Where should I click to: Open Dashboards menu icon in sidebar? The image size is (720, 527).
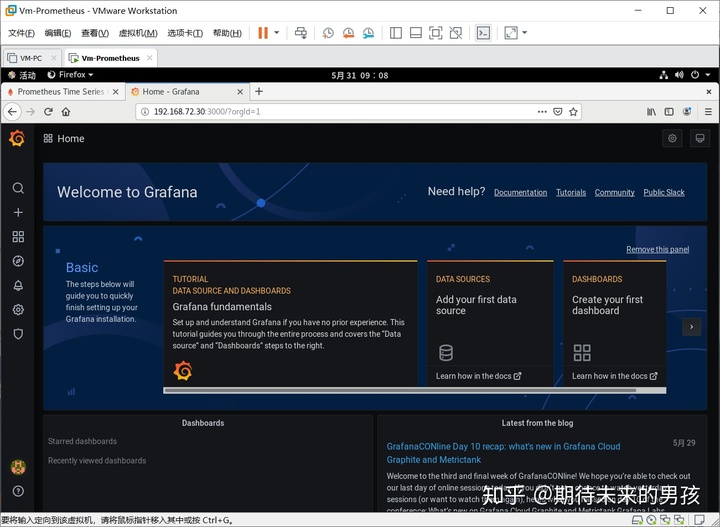tap(18, 237)
